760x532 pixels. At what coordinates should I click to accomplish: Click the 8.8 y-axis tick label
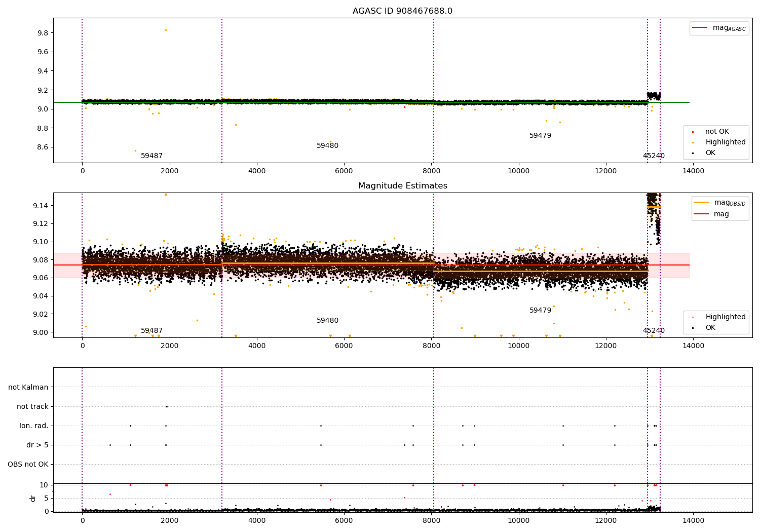[x=42, y=128]
